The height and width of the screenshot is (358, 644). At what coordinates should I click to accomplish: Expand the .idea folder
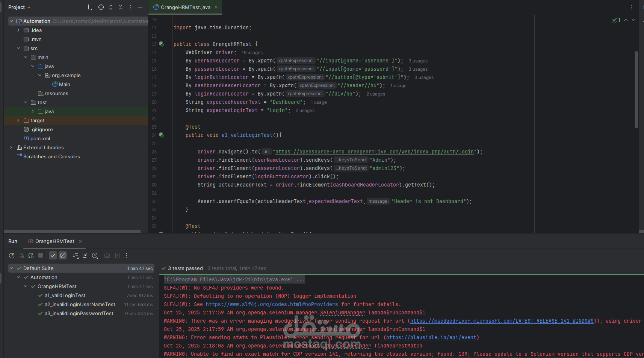18,30
